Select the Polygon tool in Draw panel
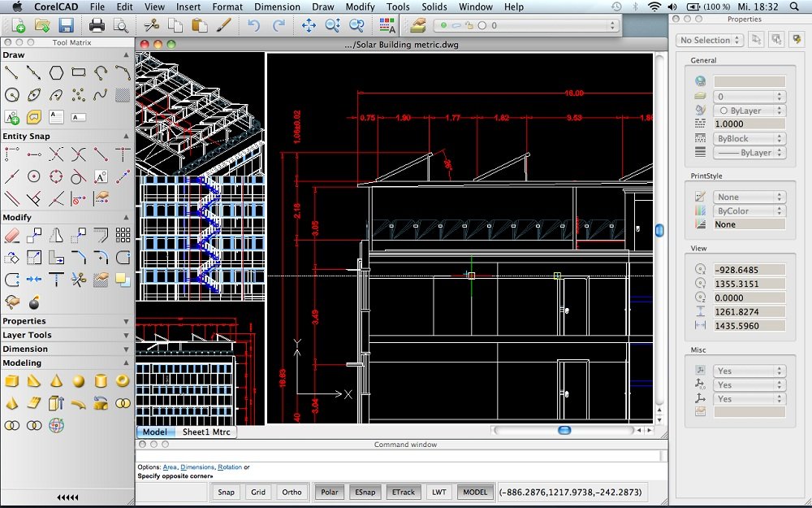The image size is (812, 508). pyautogui.click(x=56, y=73)
